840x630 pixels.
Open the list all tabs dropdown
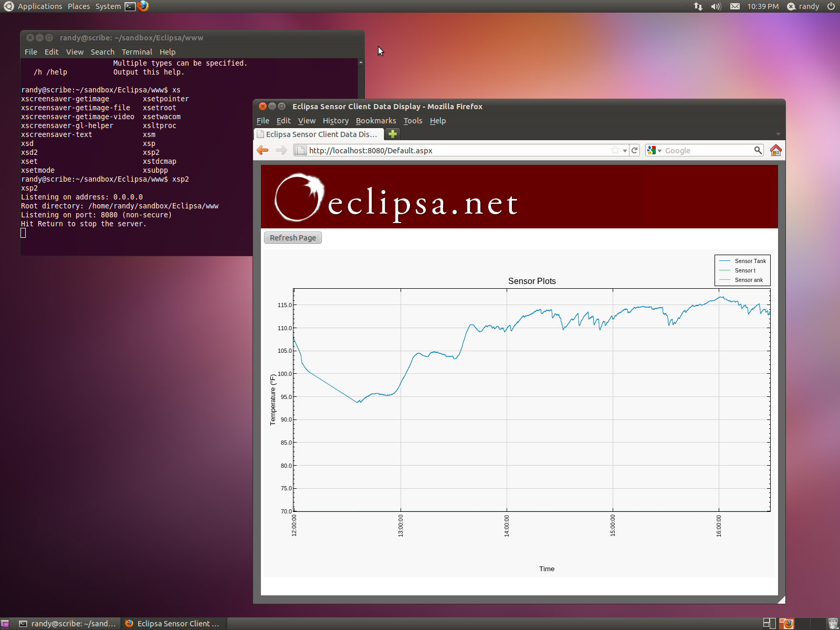778,134
